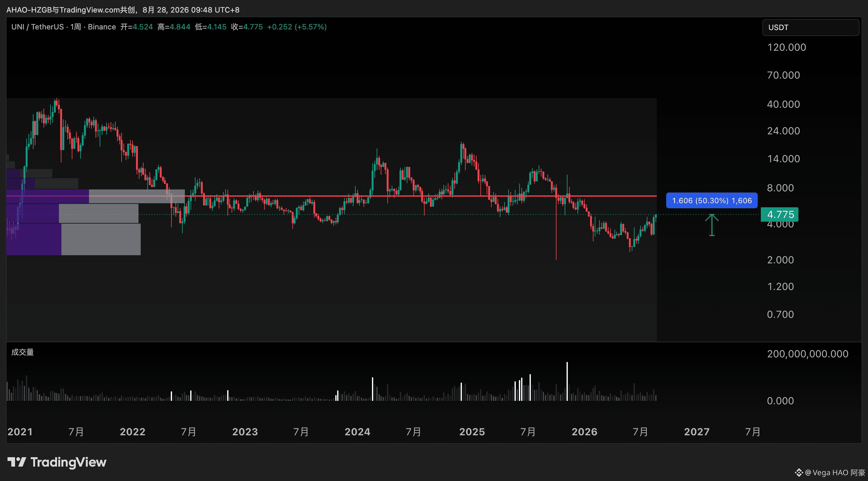
Task: Click the tallest white volume bar
Action: [x=567, y=381]
